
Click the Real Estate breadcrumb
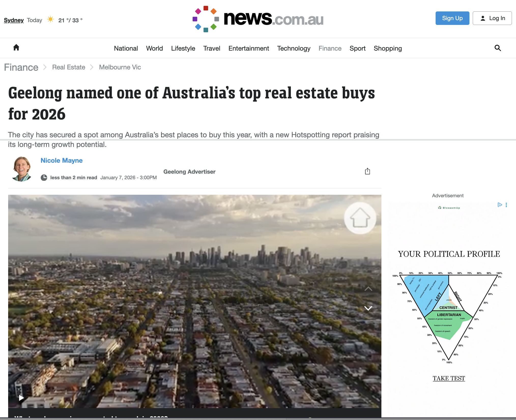pos(69,67)
